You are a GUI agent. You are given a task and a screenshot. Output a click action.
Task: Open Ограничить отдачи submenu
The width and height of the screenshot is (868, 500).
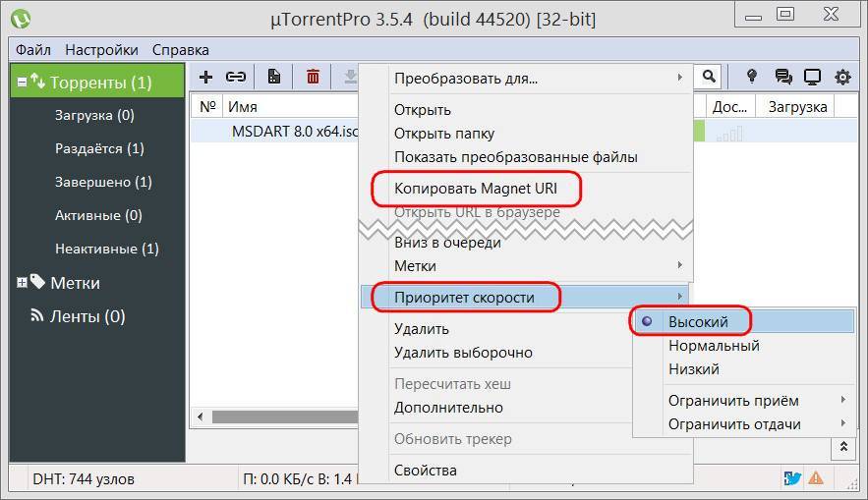point(744,424)
